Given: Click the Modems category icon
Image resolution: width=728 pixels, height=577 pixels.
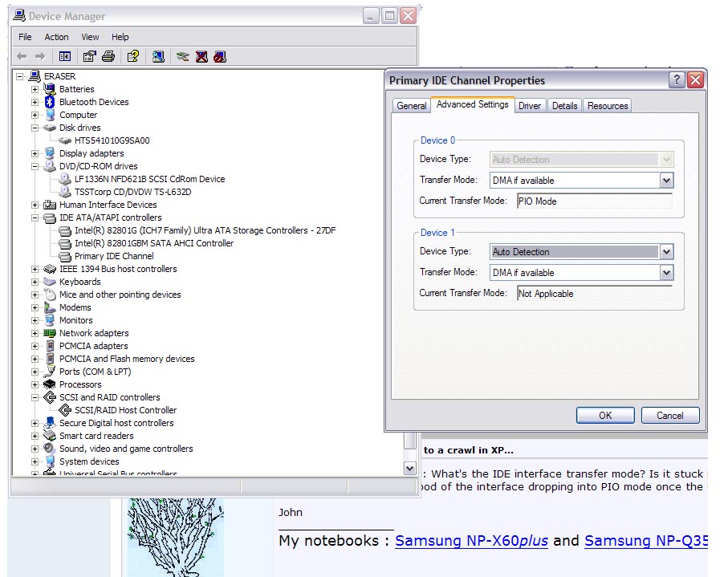Looking at the screenshot, I should pyautogui.click(x=50, y=307).
